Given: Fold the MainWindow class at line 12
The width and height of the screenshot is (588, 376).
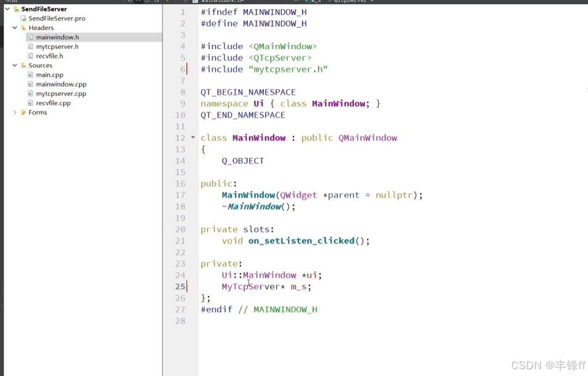Looking at the screenshot, I should click(193, 137).
